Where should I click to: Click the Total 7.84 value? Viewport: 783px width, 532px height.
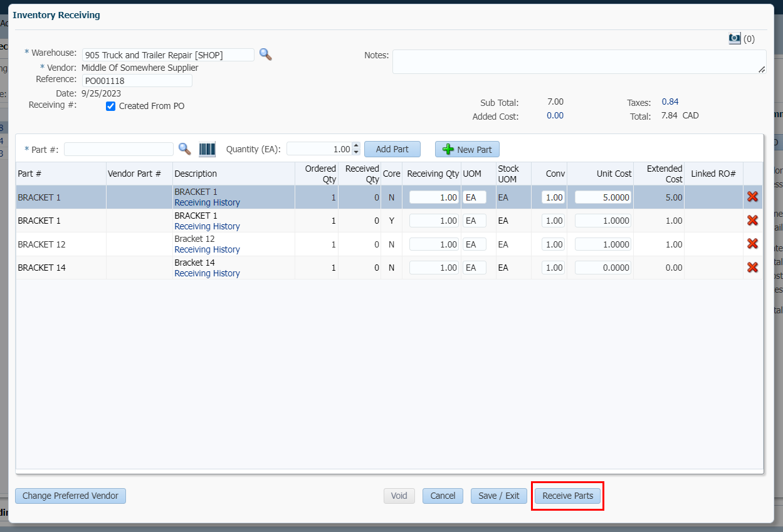point(670,115)
